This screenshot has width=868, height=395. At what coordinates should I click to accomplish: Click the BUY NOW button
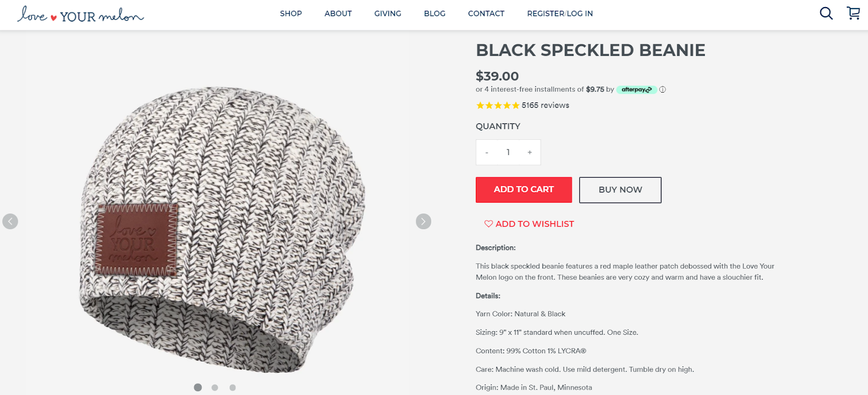click(x=620, y=190)
